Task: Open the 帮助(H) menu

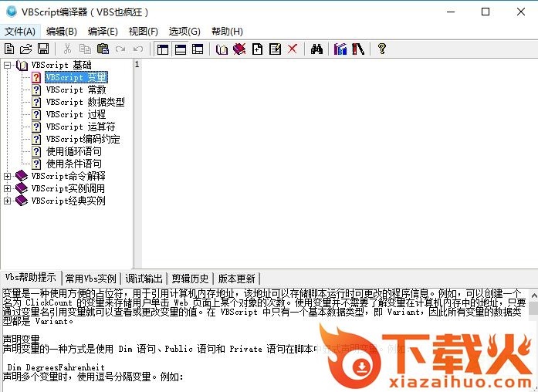Action: point(227,32)
